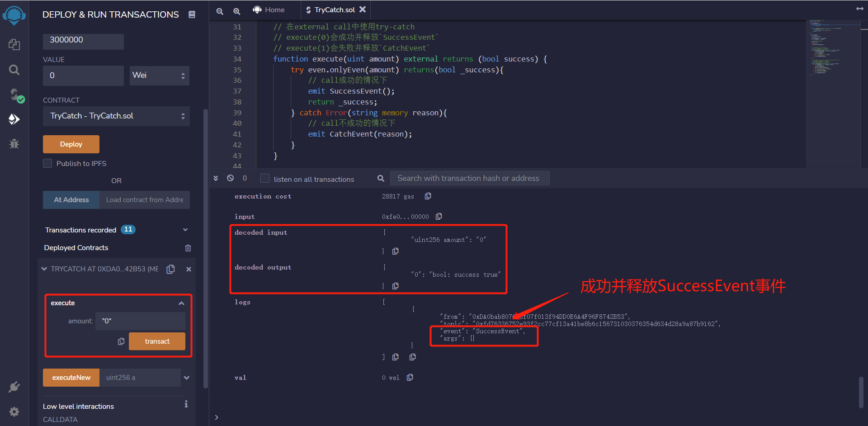
Task: Open the file search panel
Action: [14, 70]
